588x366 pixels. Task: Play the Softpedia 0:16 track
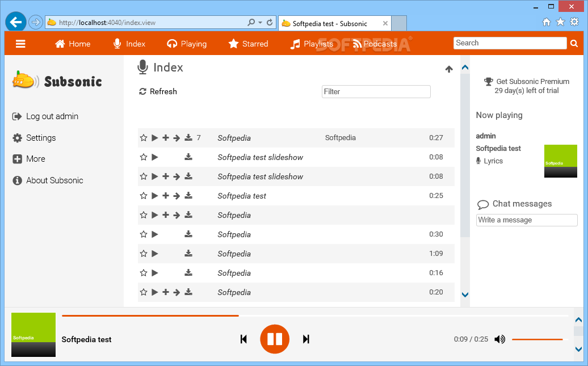coord(154,273)
